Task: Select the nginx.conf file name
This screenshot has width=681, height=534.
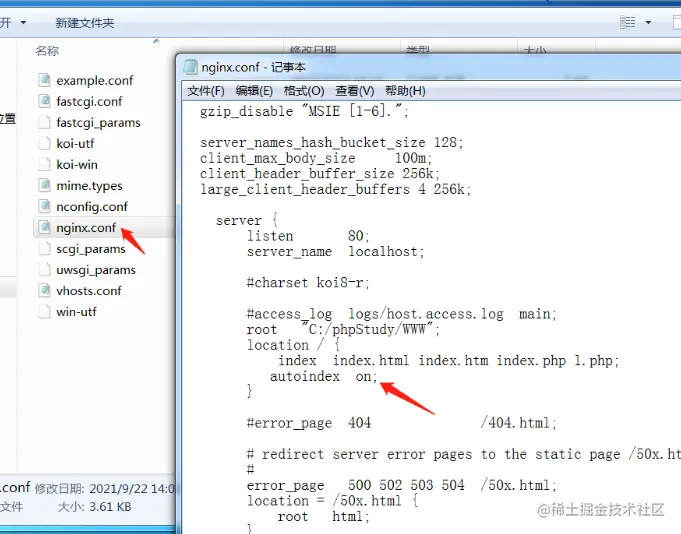Action: click(86, 228)
